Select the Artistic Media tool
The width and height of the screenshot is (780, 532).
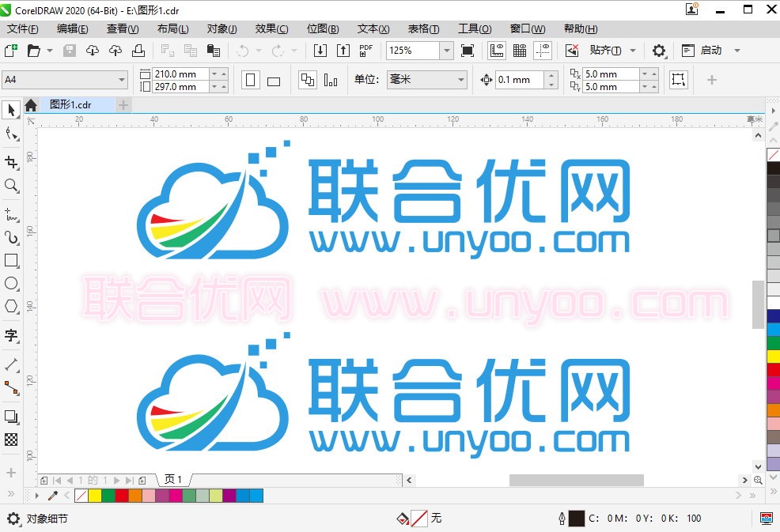(11, 238)
